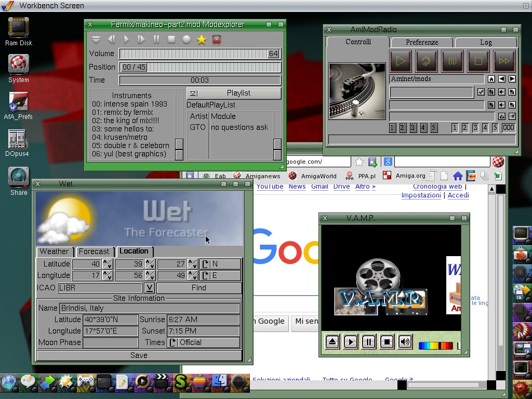Toggle the latitude N/S cycle gadget
532x399 pixels.
click(221, 264)
